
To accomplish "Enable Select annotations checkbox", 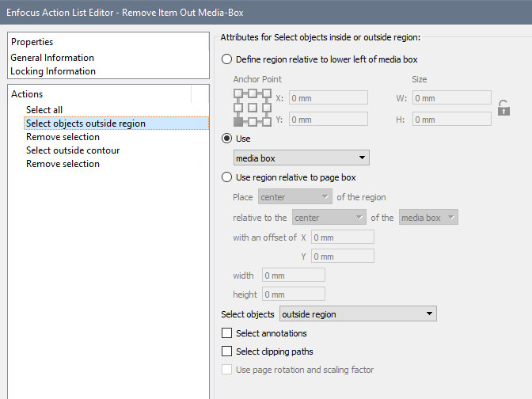I will 228,333.
